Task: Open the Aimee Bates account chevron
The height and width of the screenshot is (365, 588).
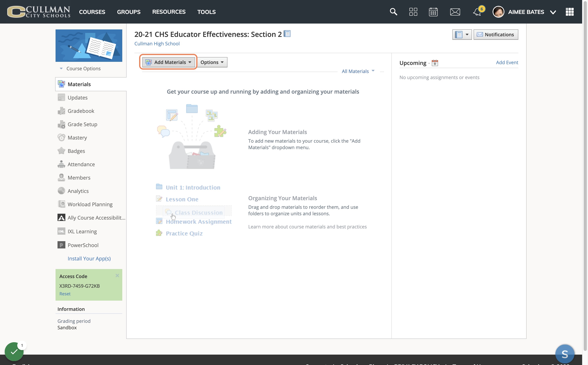Action: (553, 12)
